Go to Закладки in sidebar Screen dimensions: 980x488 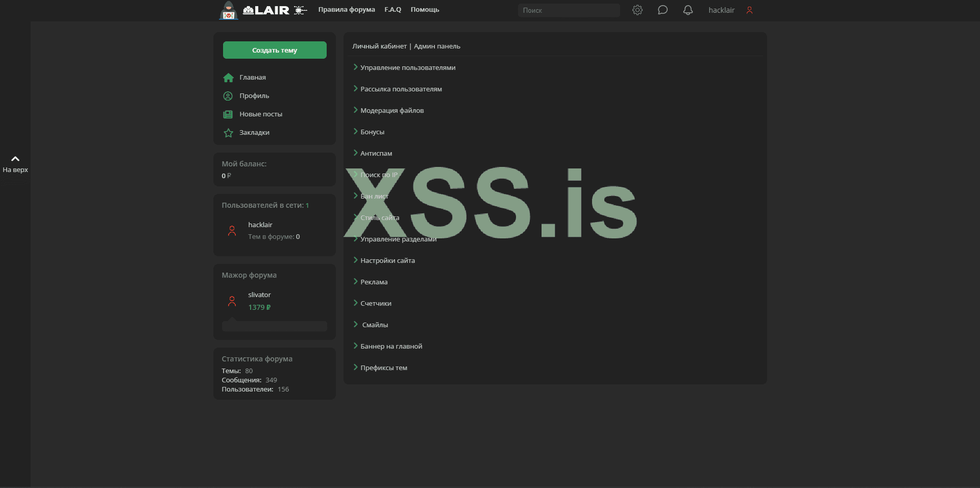point(254,133)
